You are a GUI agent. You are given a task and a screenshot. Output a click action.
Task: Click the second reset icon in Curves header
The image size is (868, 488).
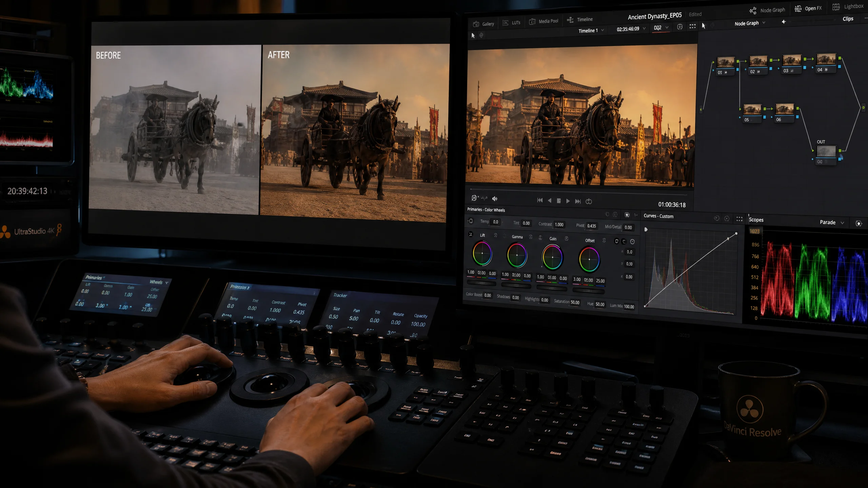(727, 219)
